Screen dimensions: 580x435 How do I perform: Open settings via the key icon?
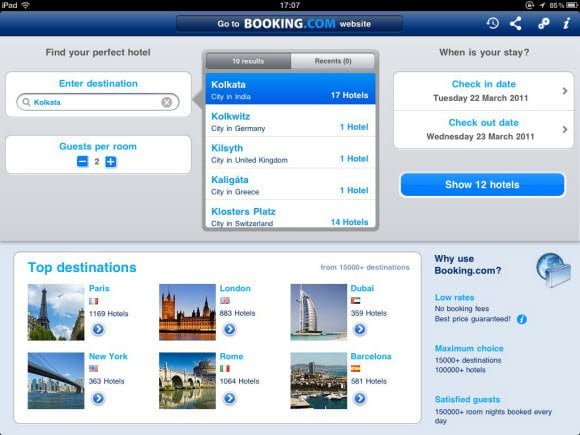(543, 23)
